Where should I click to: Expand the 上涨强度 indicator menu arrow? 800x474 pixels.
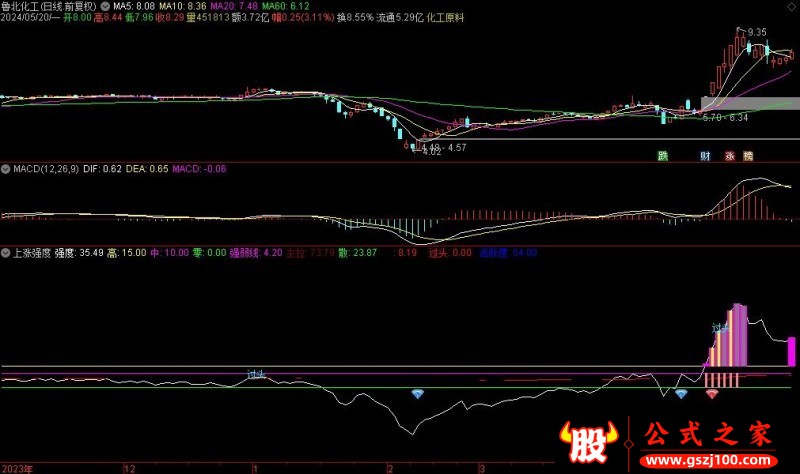point(5,254)
